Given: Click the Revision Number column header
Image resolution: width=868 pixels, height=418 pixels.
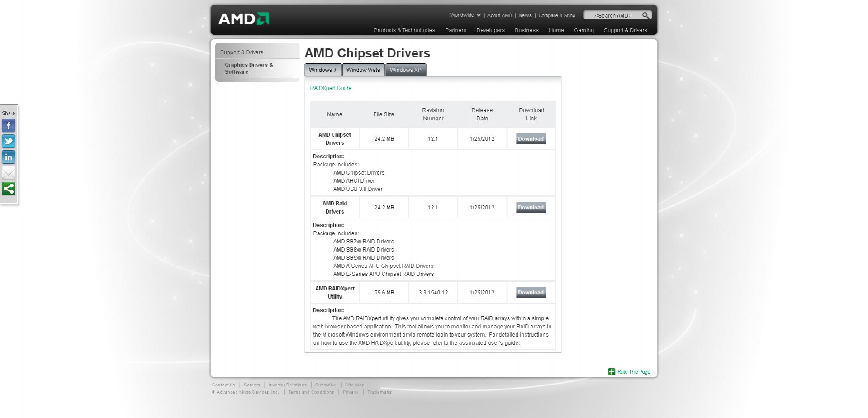Looking at the screenshot, I should point(433,114).
